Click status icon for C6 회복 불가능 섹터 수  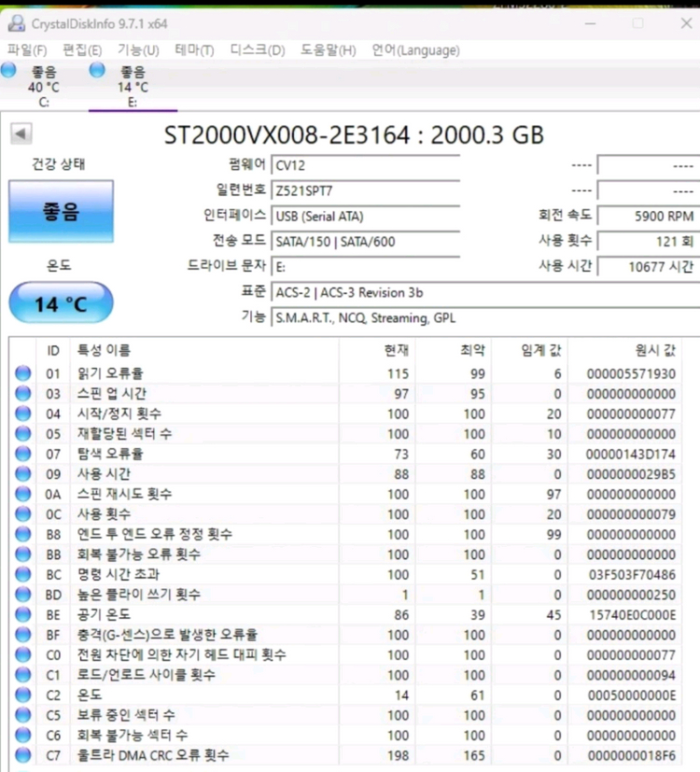click(22, 735)
